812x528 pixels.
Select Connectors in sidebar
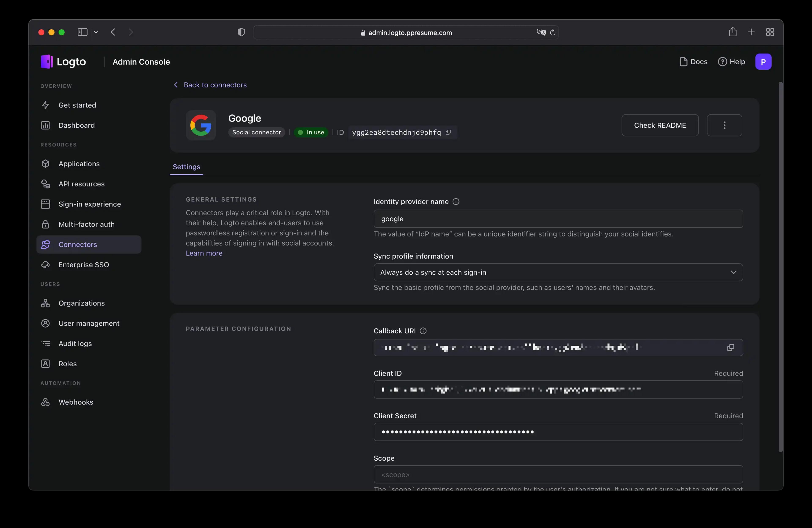pyautogui.click(x=89, y=244)
